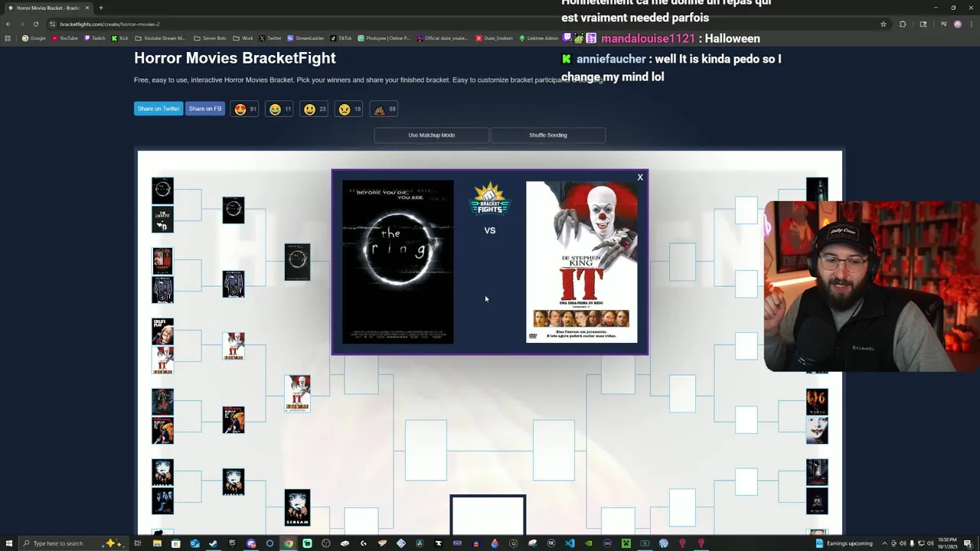Click the Bracket Fights logo above VS

click(490, 200)
